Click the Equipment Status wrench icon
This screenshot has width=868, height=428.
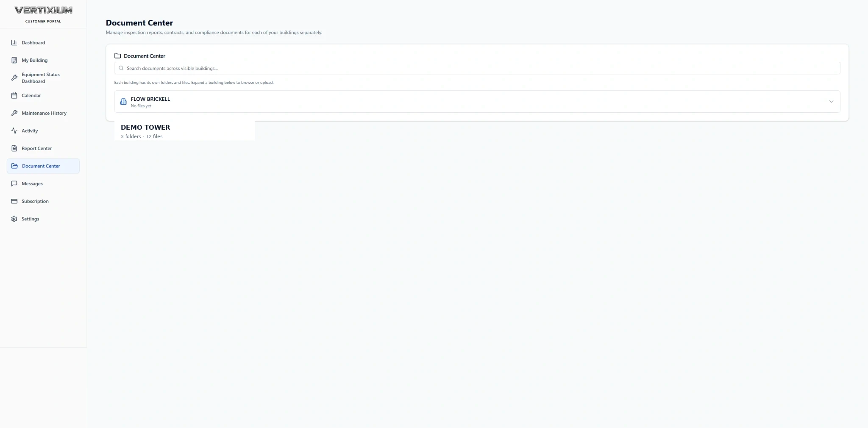pos(14,78)
